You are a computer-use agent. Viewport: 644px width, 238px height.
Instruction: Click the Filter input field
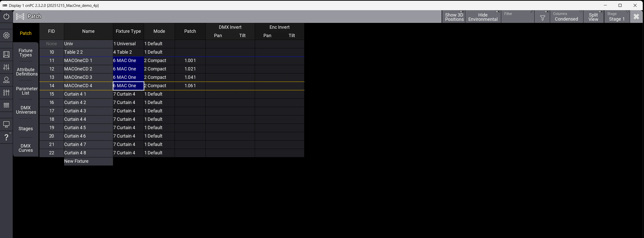point(517,17)
